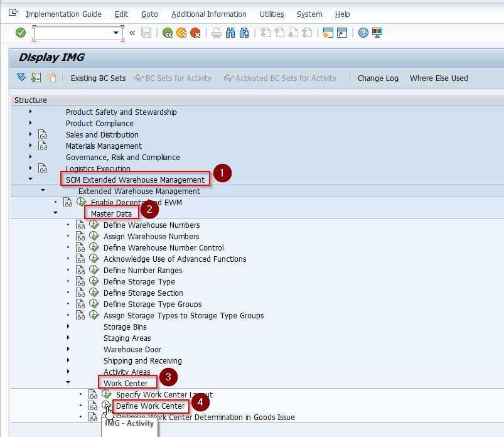Run activity icon for Define Number Ranges
504x437 pixels.
pyautogui.click(x=94, y=270)
